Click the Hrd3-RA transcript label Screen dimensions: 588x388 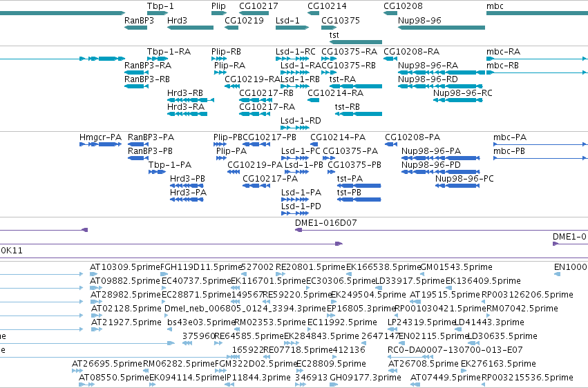click(x=186, y=107)
